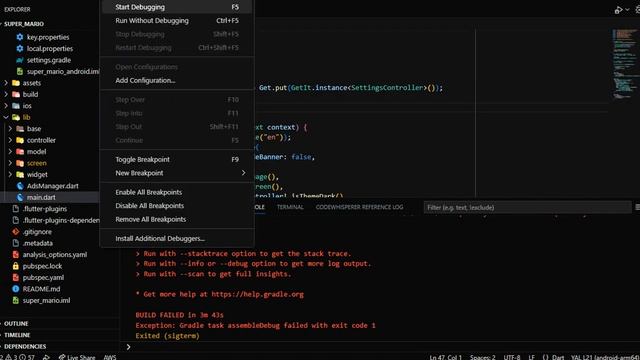This screenshot has width=640, height=360.
Task: Click settings.gradle file icon
Action: click(x=20, y=60)
